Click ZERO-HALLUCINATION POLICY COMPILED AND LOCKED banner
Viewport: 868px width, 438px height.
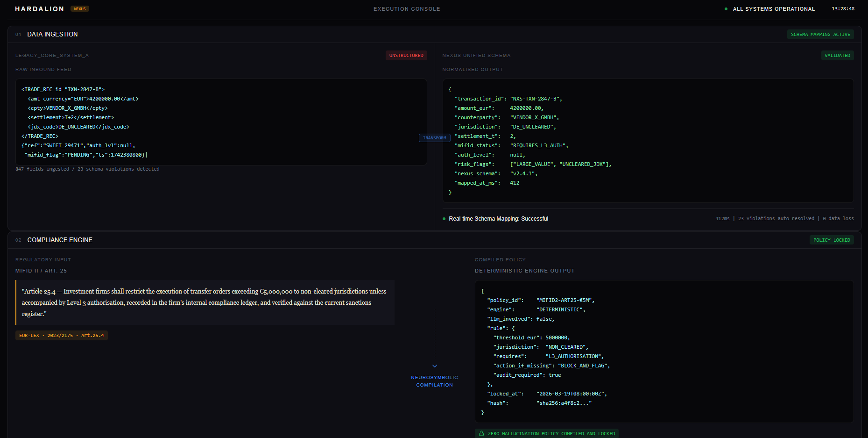(x=547, y=434)
